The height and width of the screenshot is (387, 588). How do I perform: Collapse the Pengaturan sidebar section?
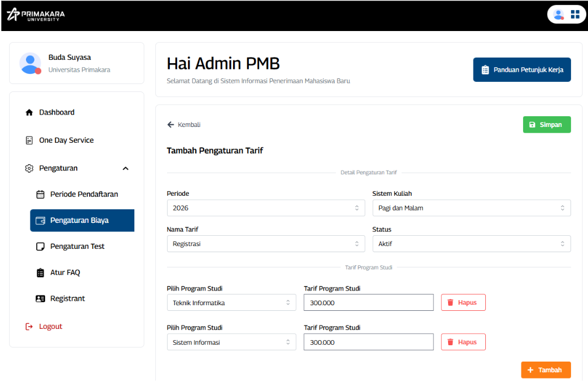click(125, 168)
